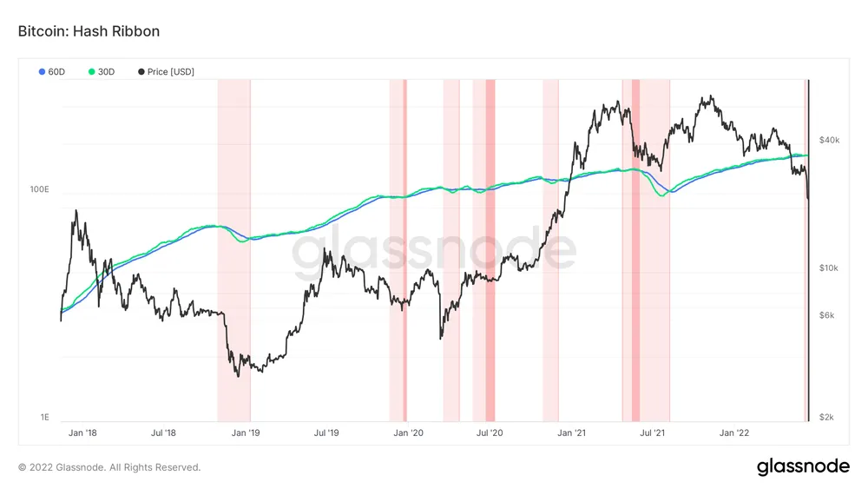Image resolution: width=868 pixels, height=489 pixels.
Task: Select the Jan '18 x-axis label
Action: click(x=82, y=432)
